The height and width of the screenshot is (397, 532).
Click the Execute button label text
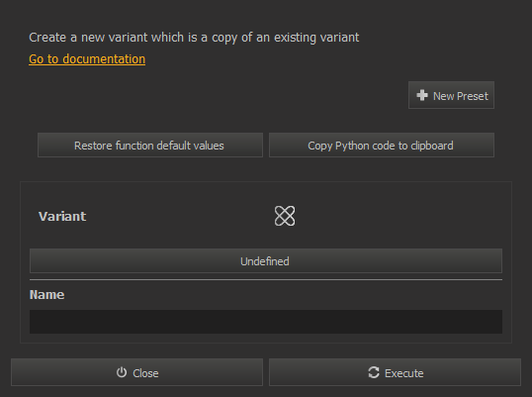[403, 373]
